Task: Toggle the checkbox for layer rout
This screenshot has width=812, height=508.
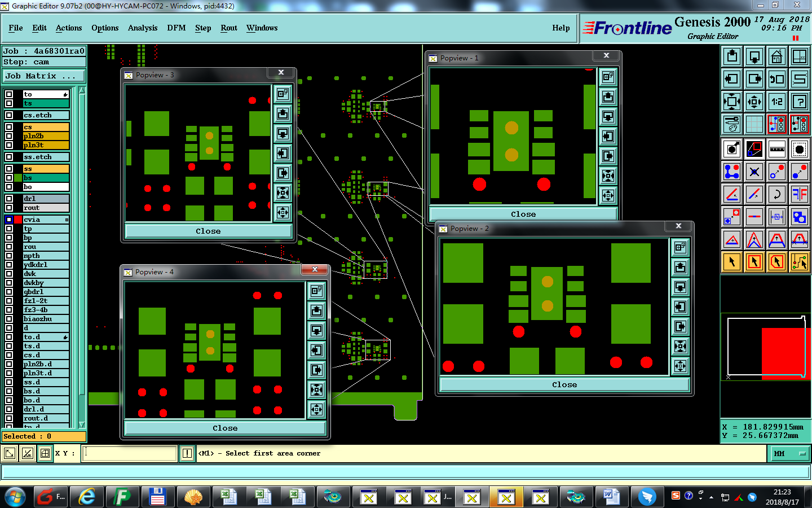Action: (9, 208)
